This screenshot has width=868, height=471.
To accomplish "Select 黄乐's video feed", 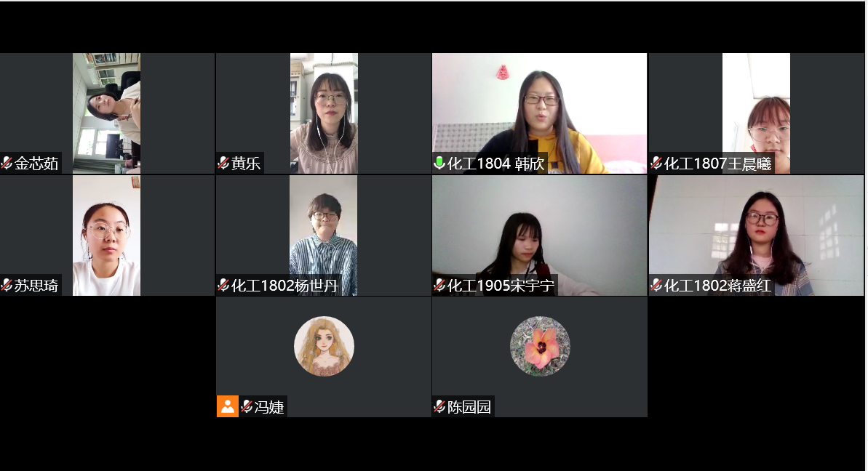I will (x=324, y=113).
